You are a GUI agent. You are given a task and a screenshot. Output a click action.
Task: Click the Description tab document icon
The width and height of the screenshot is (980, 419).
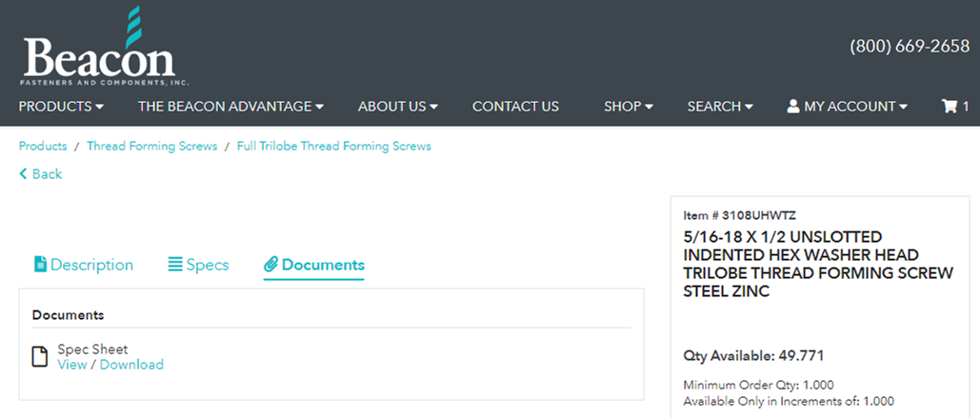click(40, 265)
